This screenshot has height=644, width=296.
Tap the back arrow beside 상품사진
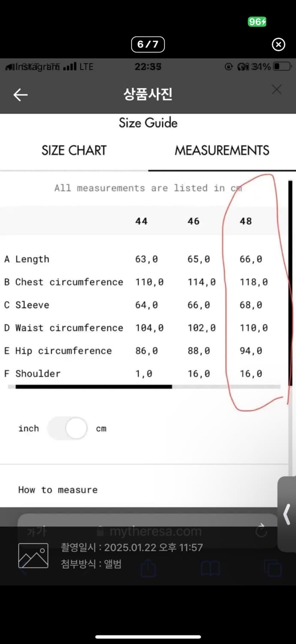tap(21, 95)
